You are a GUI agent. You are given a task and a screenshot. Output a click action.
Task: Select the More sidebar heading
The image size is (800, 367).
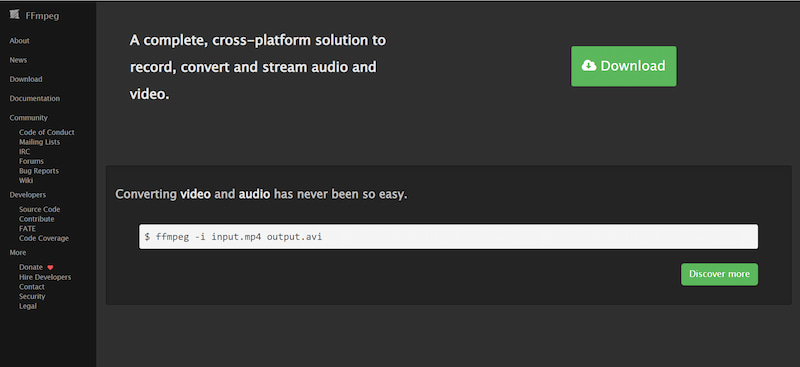(17, 253)
